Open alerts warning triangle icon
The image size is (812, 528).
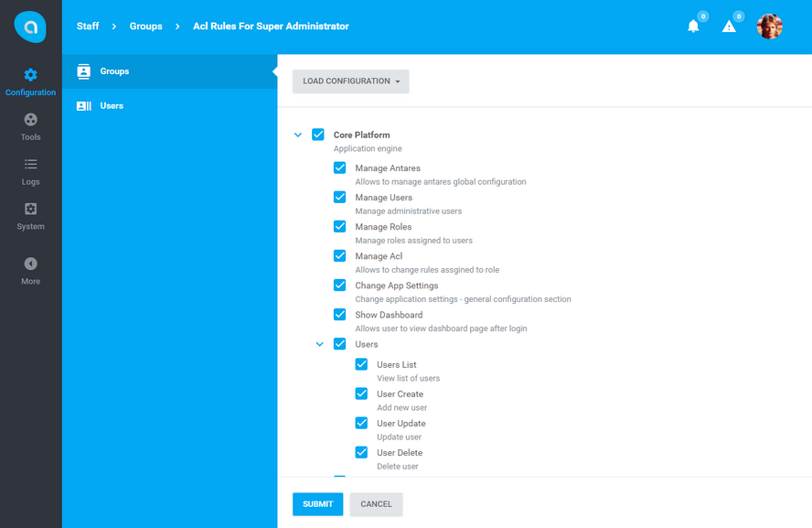729,27
